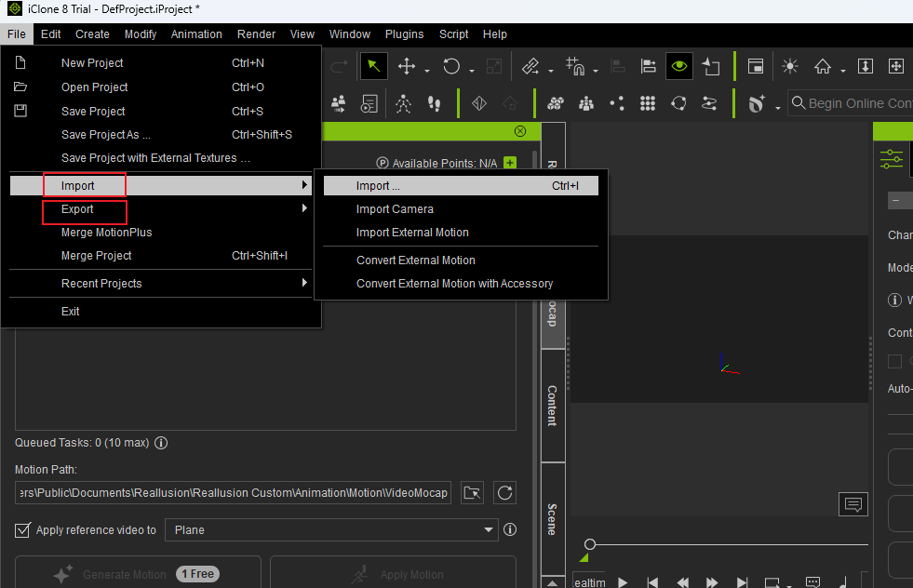Select the object selection arrow tool
Screen dimensions: 913x588
(x=374, y=66)
